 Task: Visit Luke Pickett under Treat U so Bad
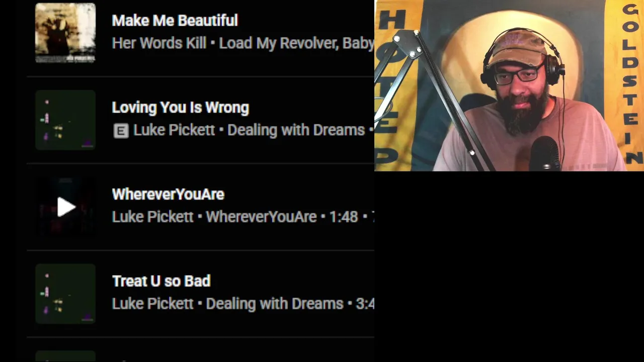152,304
